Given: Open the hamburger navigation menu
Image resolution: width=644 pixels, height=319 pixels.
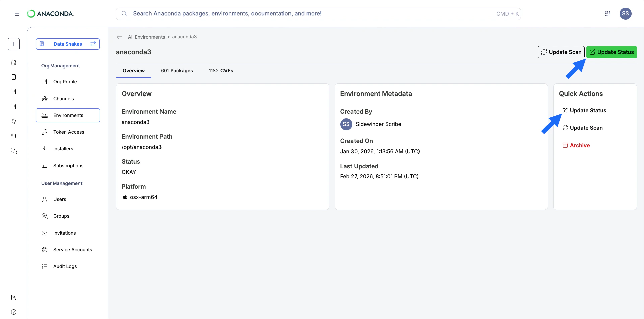Looking at the screenshot, I should pyautogui.click(x=17, y=14).
